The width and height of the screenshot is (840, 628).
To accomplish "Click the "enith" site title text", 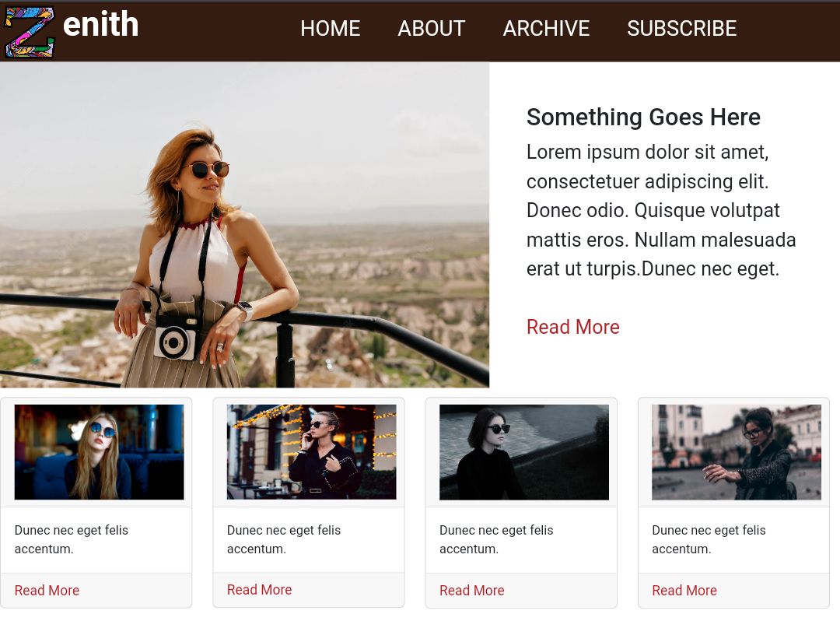I will pyautogui.click(x=100, y=26).
